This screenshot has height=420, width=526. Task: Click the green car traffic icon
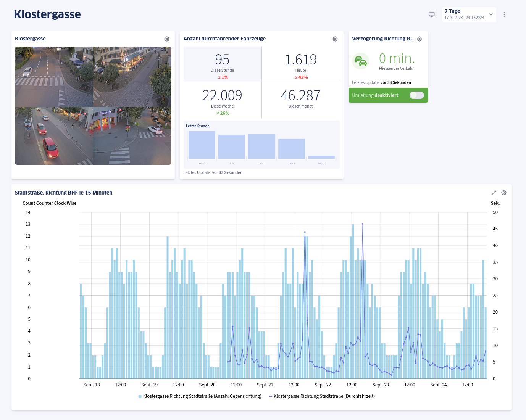(x=360, y=61)
